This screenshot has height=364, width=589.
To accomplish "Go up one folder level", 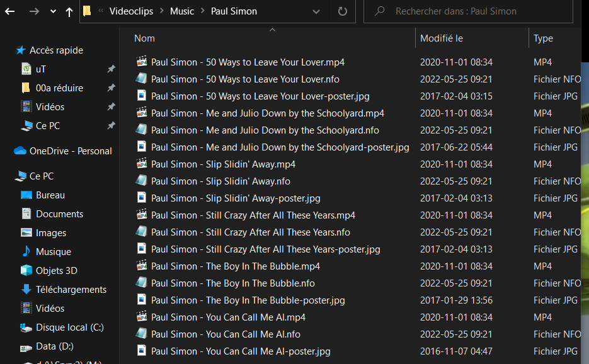I will [x=69, y=11].
